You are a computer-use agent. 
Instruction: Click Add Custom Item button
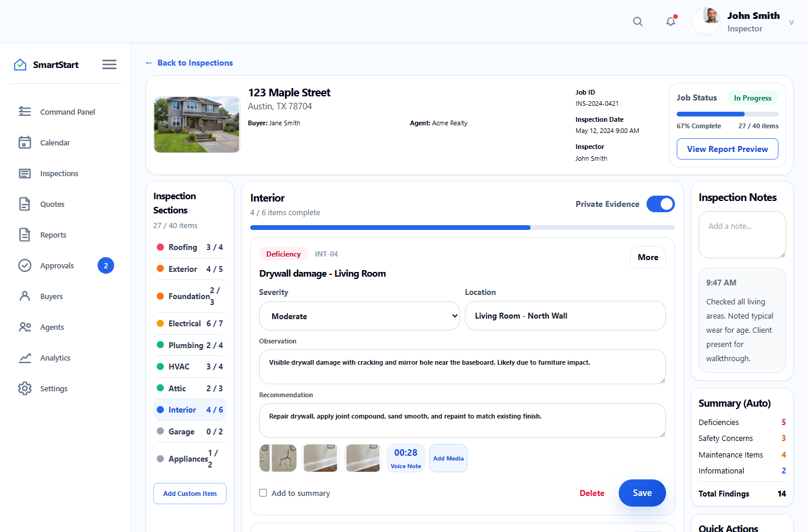pyautogui.click(x=190, y=494)
